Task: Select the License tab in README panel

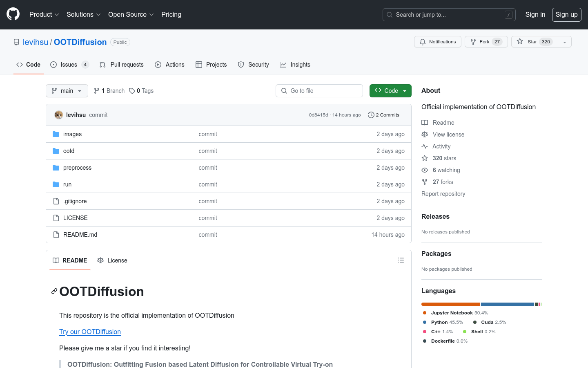Action: (112, 260)
